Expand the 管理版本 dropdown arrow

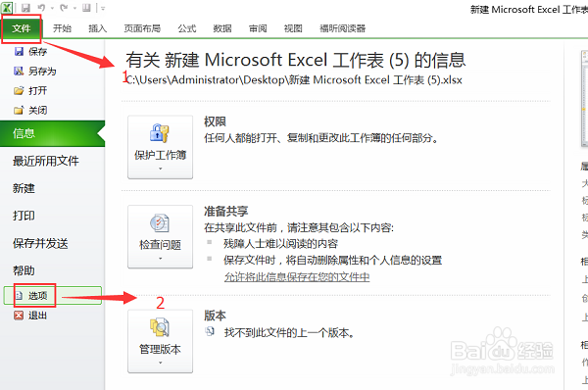point(160,363)
